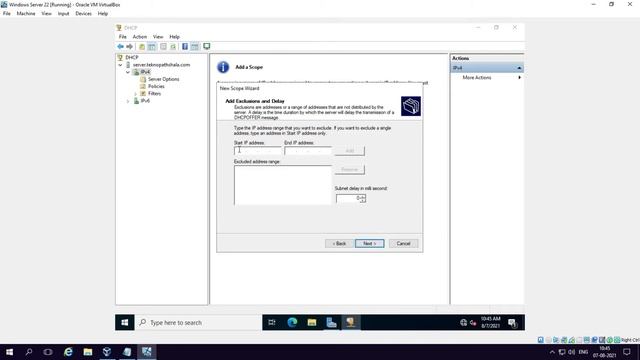The height and width of the screenshot is (360, 640).
Task: Click the green monitor toolbar icon
Action: click(x=207, y=47)
